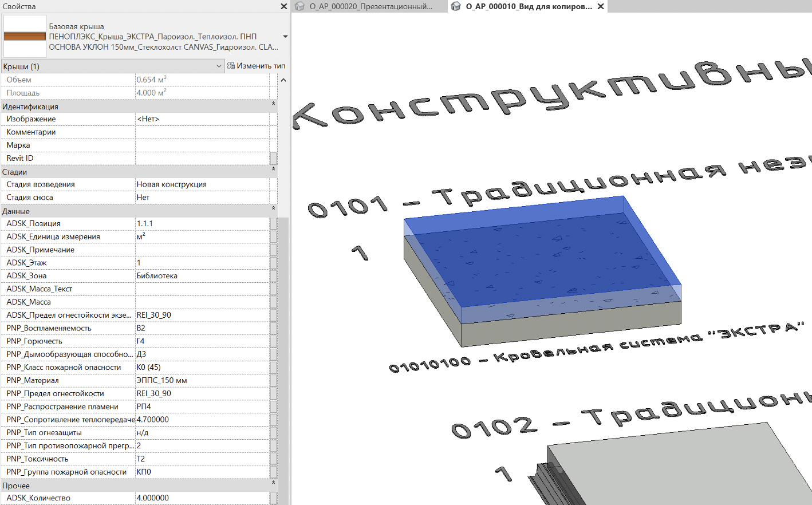Click the Комментарии value field

tap(202, 132)
